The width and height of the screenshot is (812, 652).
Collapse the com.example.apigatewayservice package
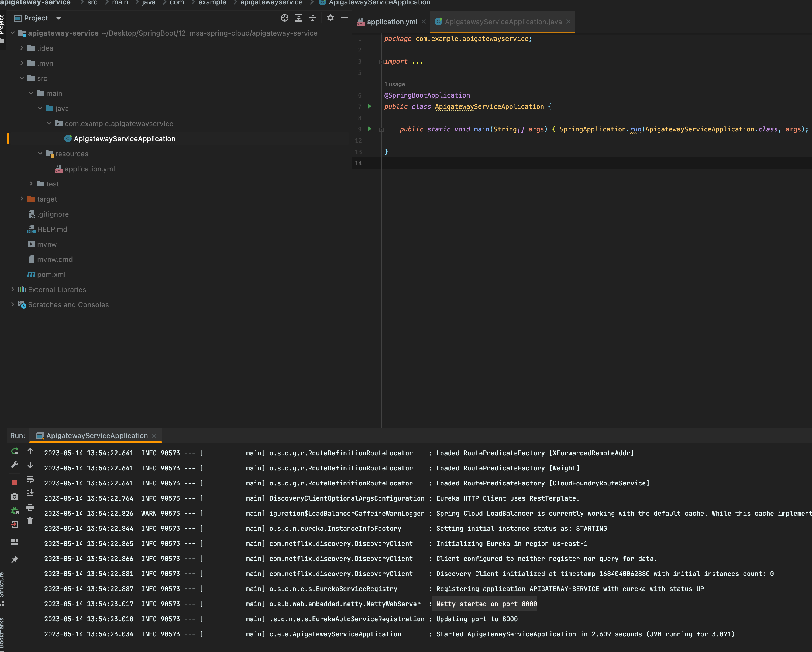49,123
